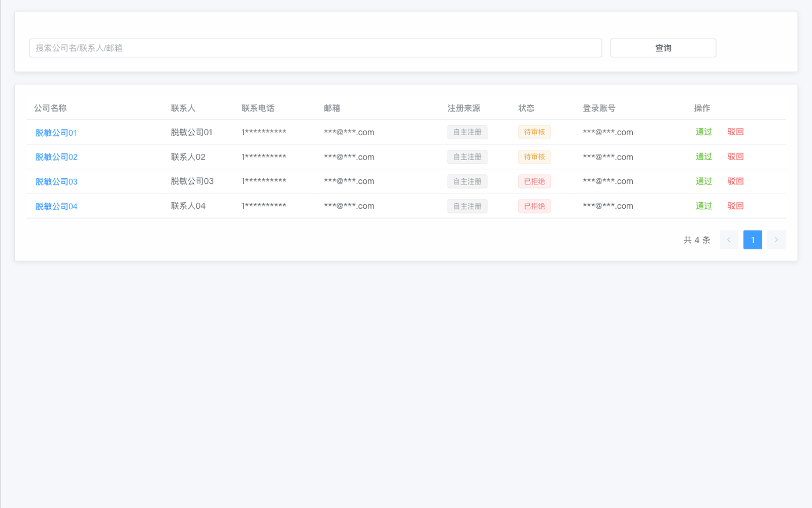The height and width of the screenshot is (508, 812).
Task: Approve 脱敏公司02 with 通过
Action: coord(703,156)
